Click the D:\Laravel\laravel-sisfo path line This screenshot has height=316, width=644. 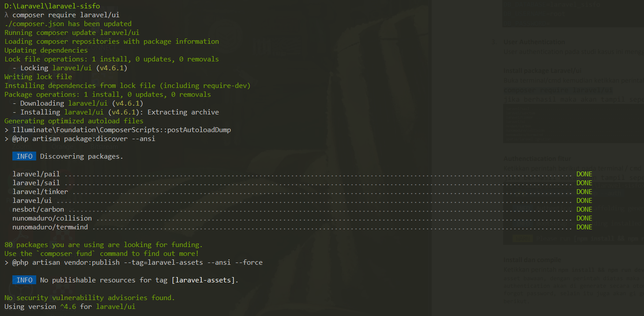click(x=52, y=6)
